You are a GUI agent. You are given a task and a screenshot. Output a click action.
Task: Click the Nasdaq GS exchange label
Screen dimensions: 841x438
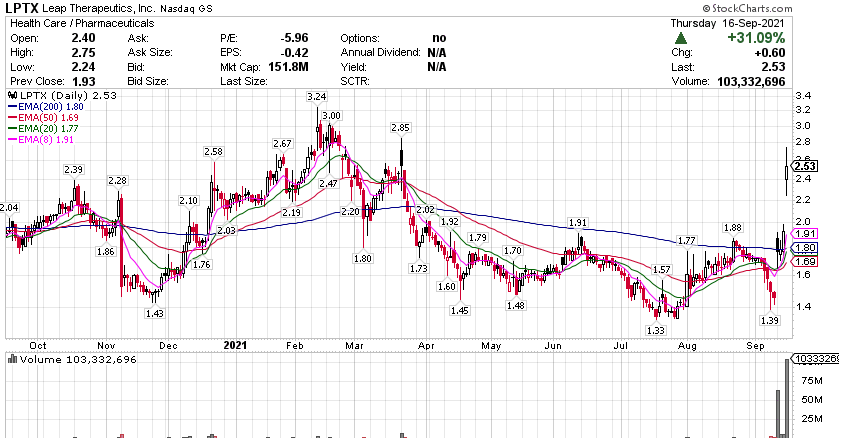(186, 9)
